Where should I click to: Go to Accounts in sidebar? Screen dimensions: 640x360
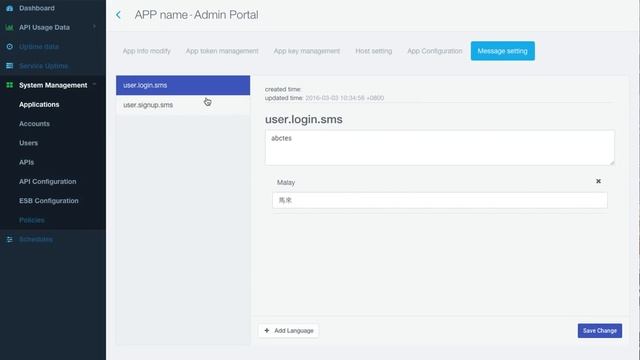click(34, 124)
